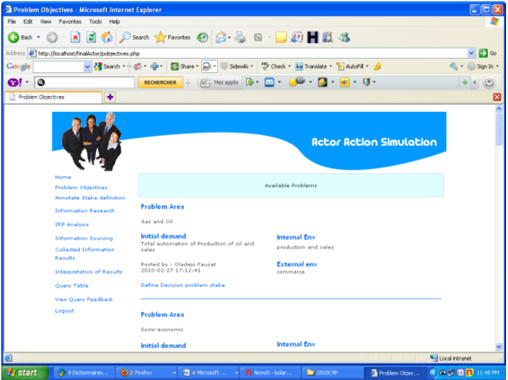508x380 pixels.
Task: Expand the Share dropdown arrow
Action: tap(197, 66)
